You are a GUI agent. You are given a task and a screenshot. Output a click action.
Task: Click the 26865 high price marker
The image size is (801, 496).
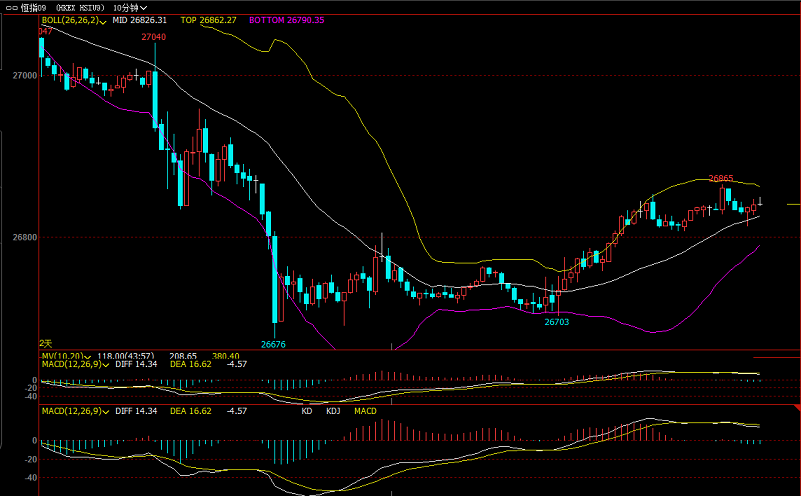[721, 179]
